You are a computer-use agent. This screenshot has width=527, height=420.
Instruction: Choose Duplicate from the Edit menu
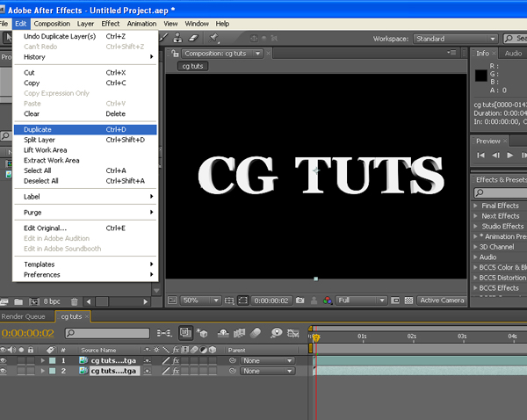[x=38, y=129]
